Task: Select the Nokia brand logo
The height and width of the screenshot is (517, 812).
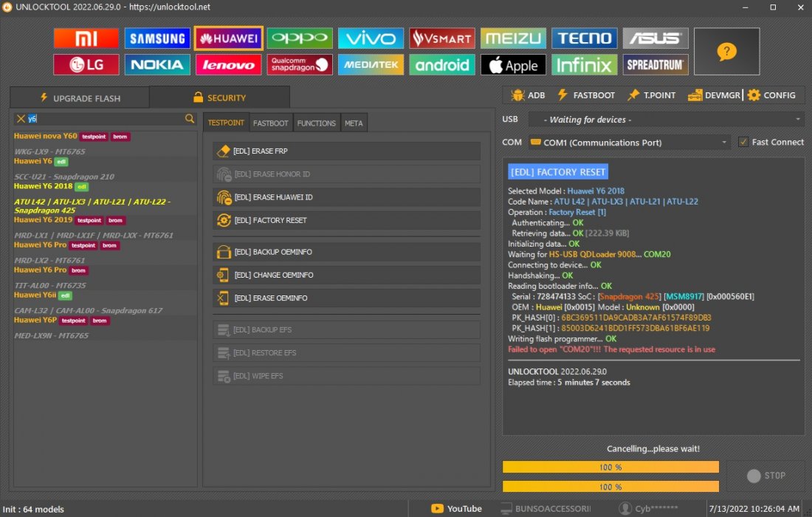Action: click(157, 65)
